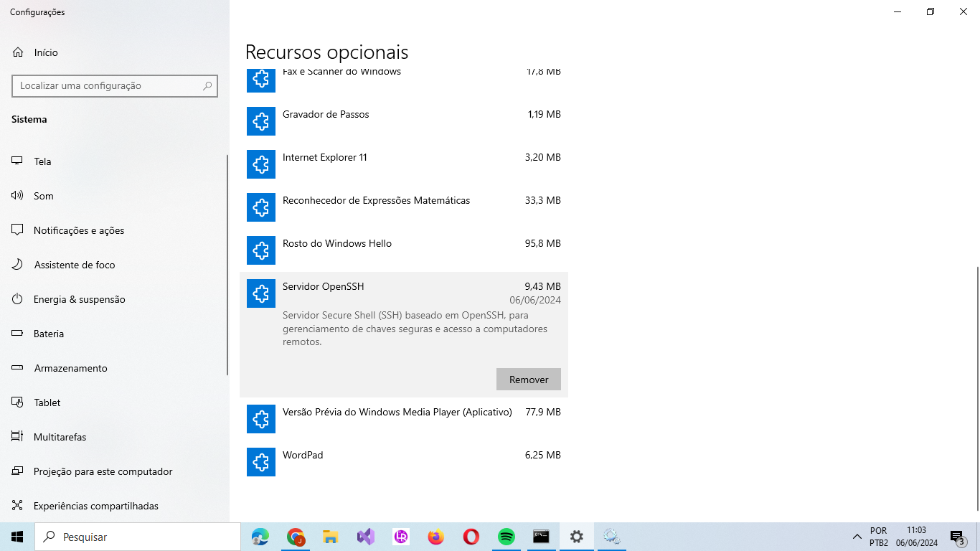Click the search magnifier in Localizar field
This screenshot has height=551, width=980.
coord(207,85)
